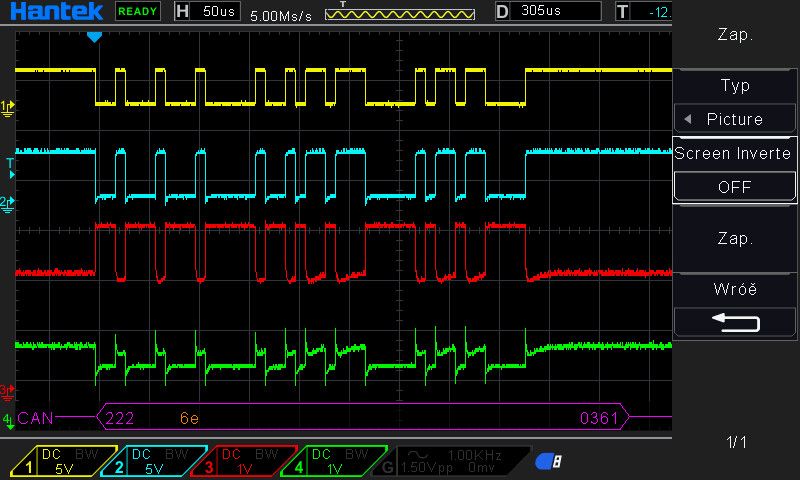Click the yellow channel 1 waveform
The image size is (800, 480).
point(343,87)
